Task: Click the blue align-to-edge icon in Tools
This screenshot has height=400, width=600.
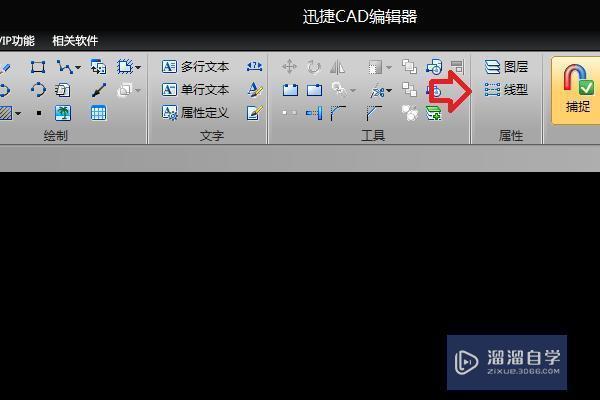Action: [314, 113]
